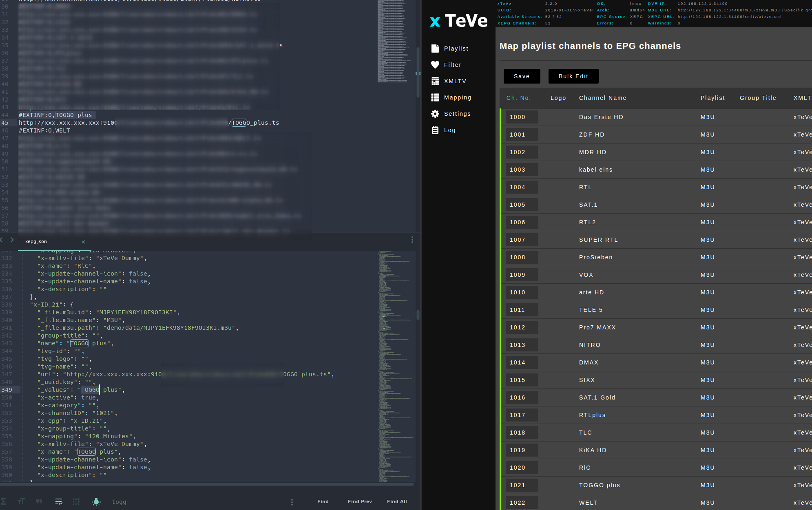Open the find bar overflow menu

292,502
